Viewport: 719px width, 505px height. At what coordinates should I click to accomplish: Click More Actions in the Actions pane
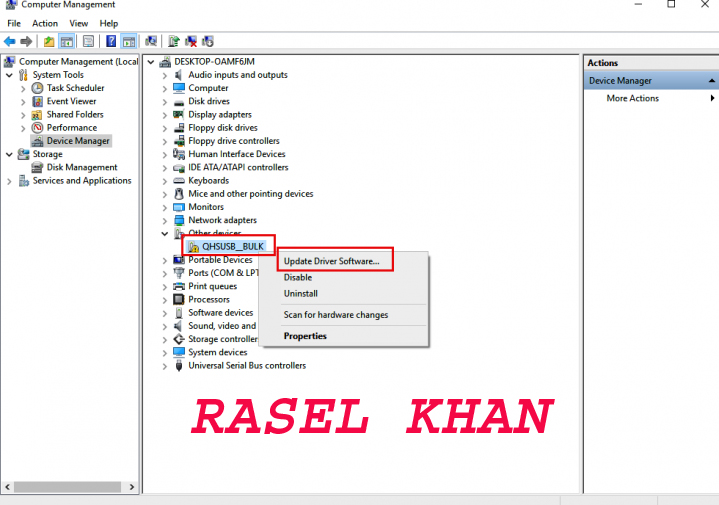click(632, 98)
